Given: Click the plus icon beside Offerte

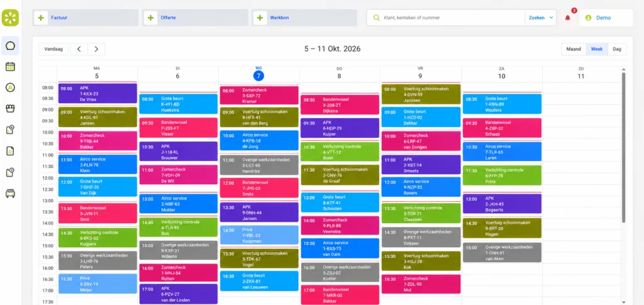Looking at the screenshot, I should pyautogui.click(x=151, y=18).
